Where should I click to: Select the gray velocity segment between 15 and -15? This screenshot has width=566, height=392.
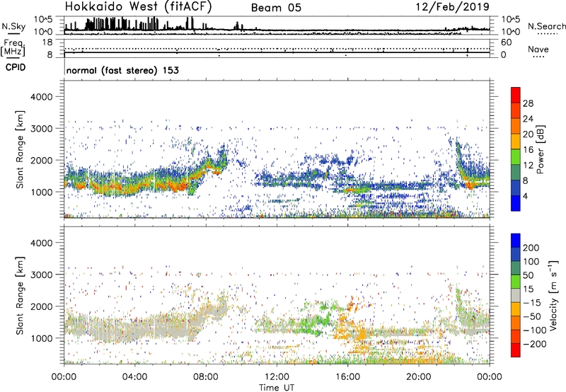pyautogui.click(x=516, y=295)
